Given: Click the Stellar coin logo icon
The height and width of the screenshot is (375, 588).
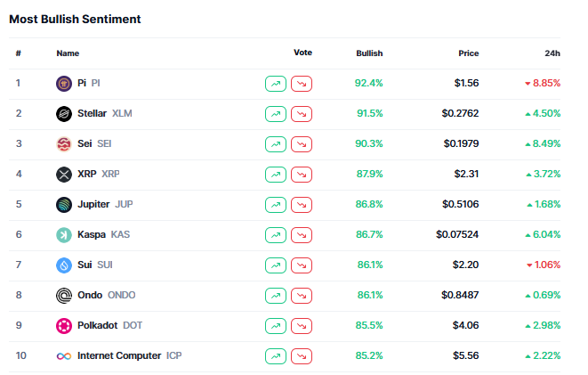Looking at the screenshot, I should click(64, 113).
